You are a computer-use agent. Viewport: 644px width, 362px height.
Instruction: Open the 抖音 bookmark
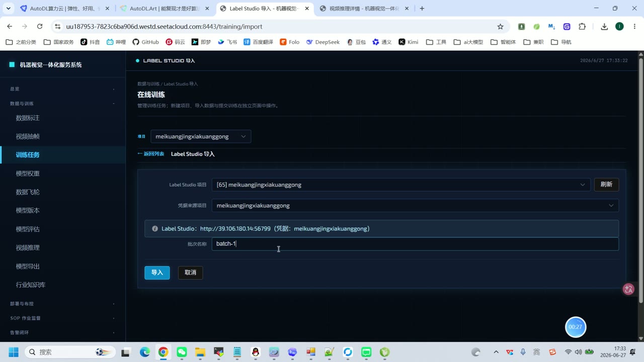(90, 42)
